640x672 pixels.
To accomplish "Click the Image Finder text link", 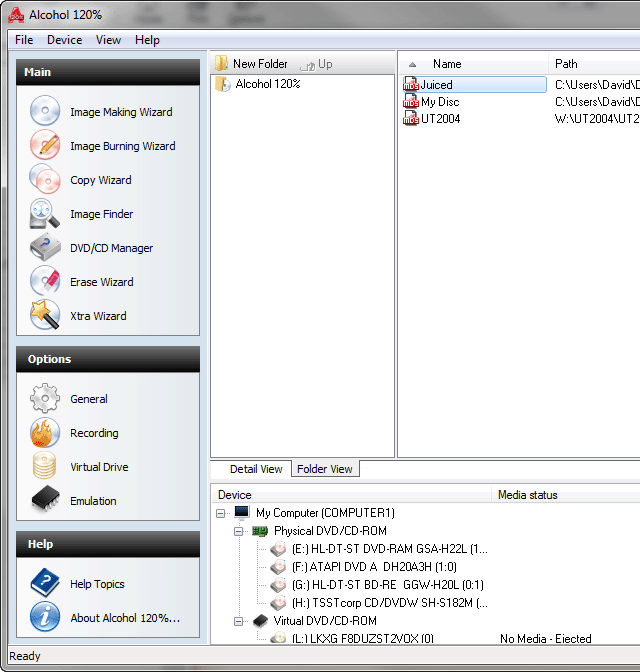I will (x=102, y=213).
